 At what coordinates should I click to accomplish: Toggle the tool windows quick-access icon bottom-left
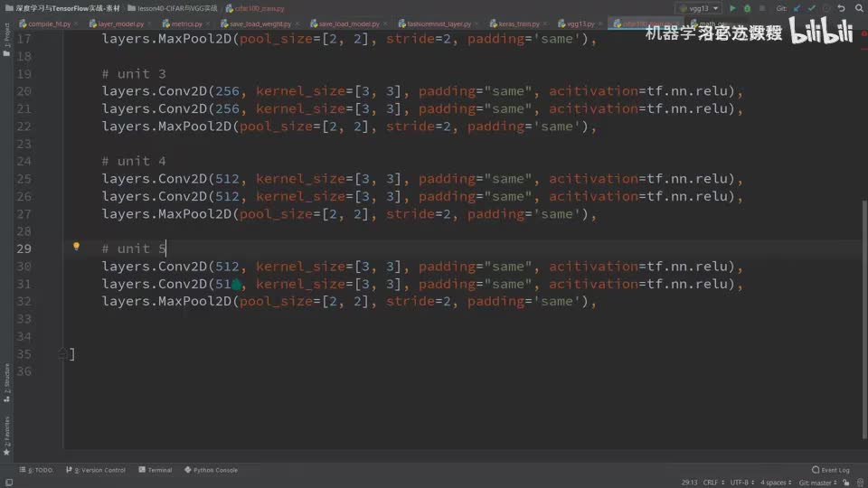[8, 483]
